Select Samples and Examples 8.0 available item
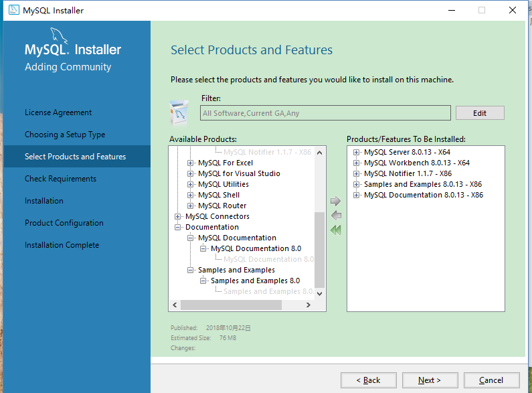Image resolution: width=532 pixels, height=393 pixels. (255, 281)
